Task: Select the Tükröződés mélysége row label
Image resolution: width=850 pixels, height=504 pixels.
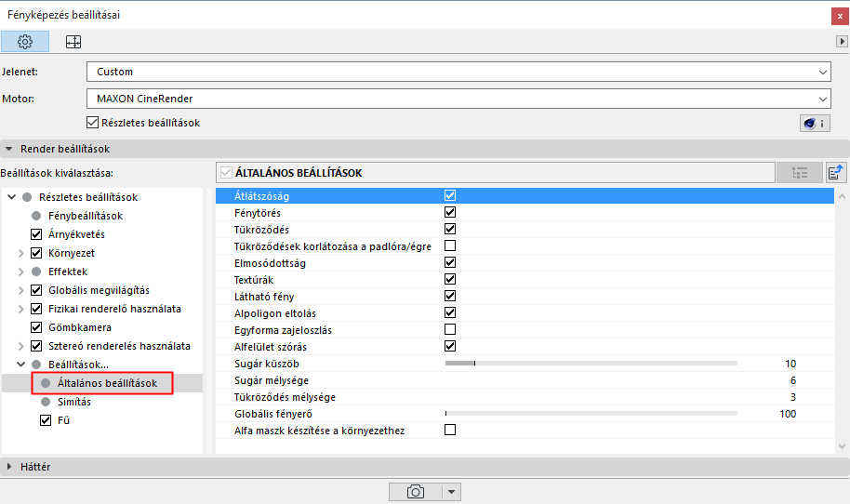Action: (285, 397)
